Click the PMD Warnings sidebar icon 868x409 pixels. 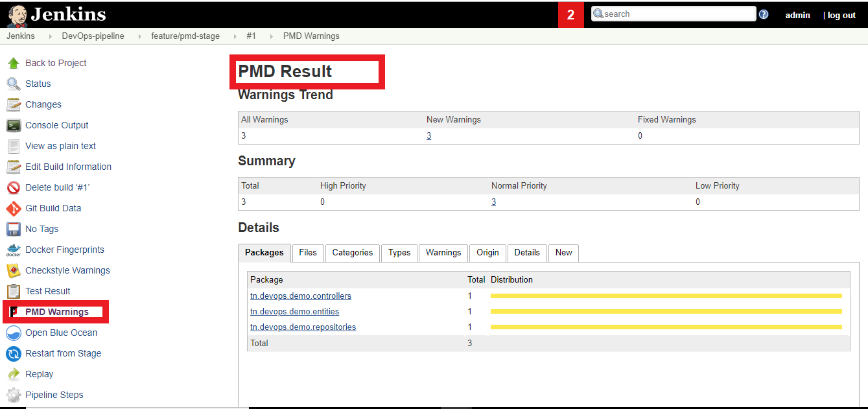(x=14, y=312)
